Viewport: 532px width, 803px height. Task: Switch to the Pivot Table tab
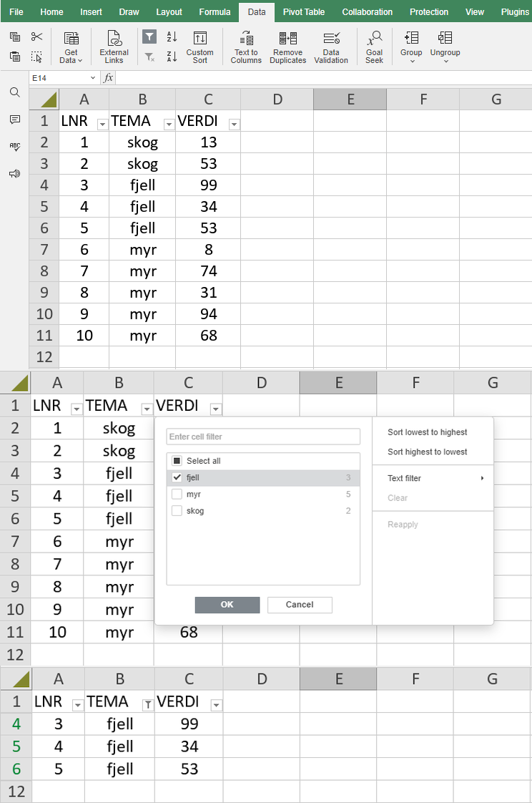pyautogui.click(x=304, y=11)
